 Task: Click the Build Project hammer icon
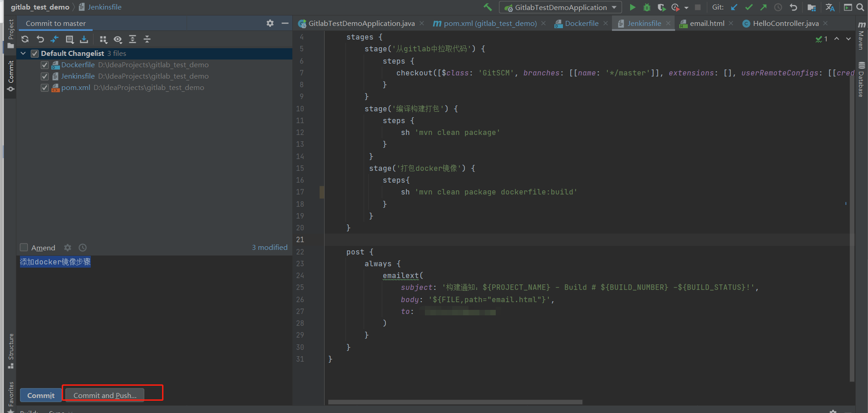coord(488,7)
